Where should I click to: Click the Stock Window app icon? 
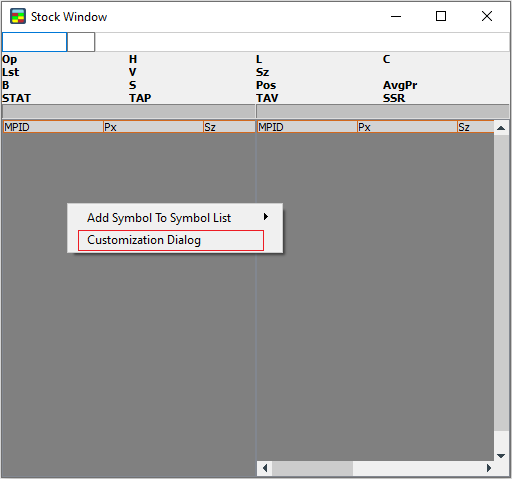pos(18,16)
